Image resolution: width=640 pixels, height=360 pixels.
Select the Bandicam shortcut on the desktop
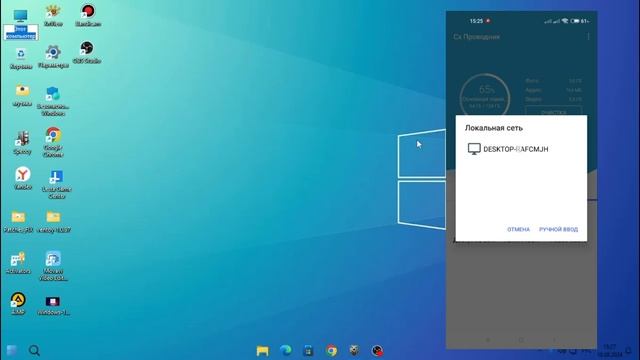click(x=88, y=16)
